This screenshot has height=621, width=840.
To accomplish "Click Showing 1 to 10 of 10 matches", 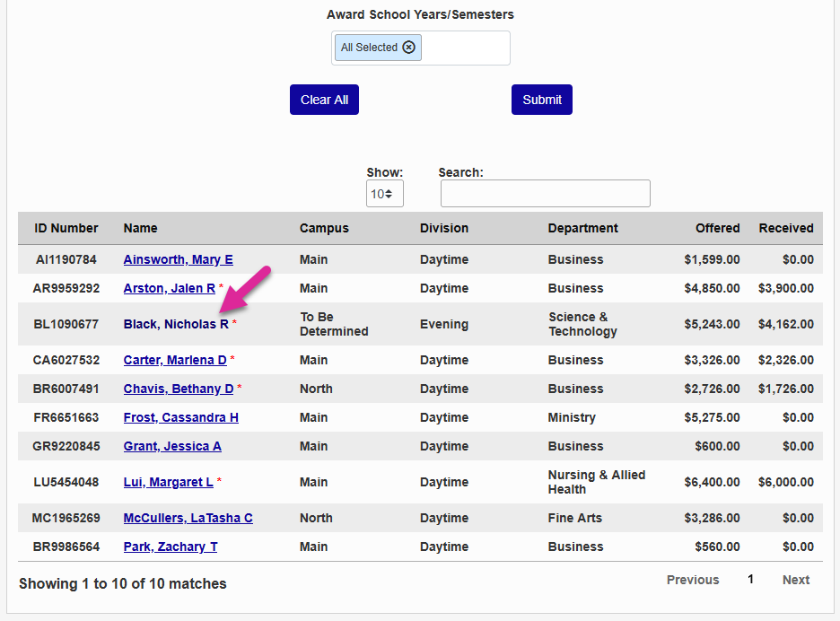I will pos(123,583).
